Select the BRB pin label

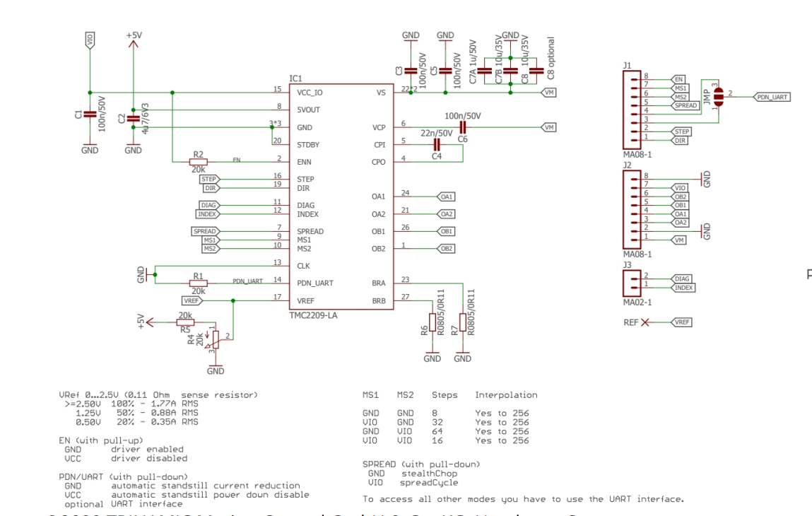coord(379,300)
